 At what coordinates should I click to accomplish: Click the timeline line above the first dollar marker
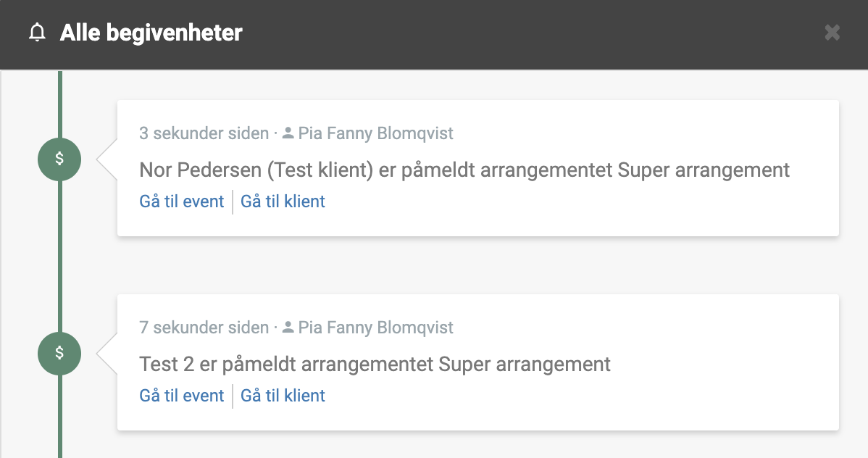(x=60, y=104)
